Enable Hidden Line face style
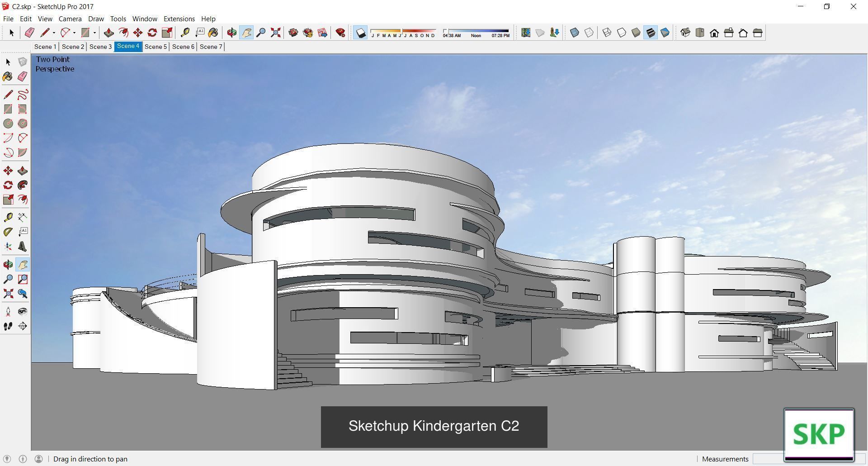 pos(622,33)
